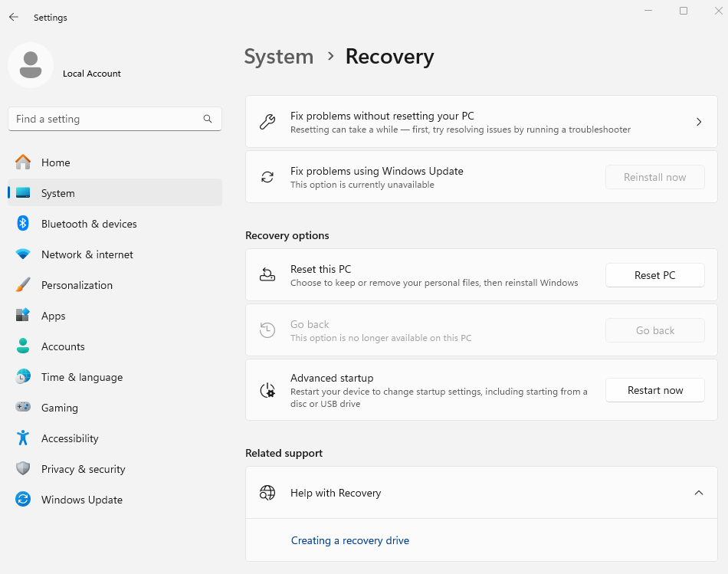Click the Advanced startup title text
Screen dimensions: 728x574
tap(332, 378)
